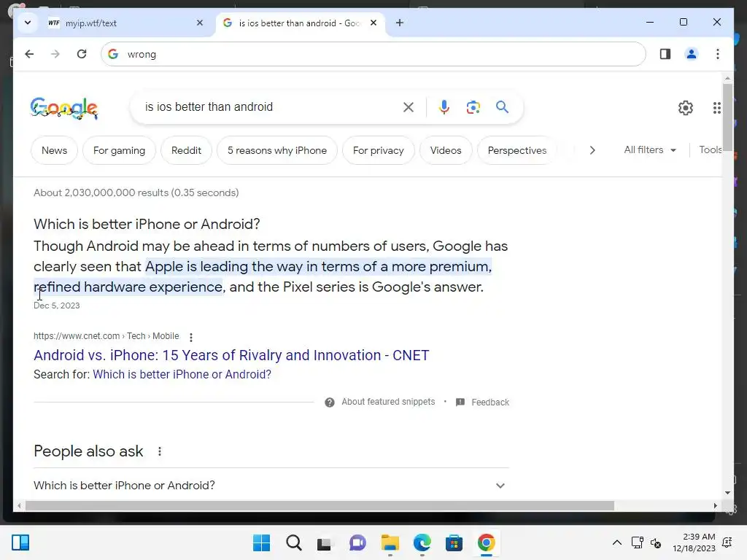Image resolution: width=747 pixels, height=560 pixels.
Task: Launch Microsoft Edge from taskbar
Action: [422, 542]
